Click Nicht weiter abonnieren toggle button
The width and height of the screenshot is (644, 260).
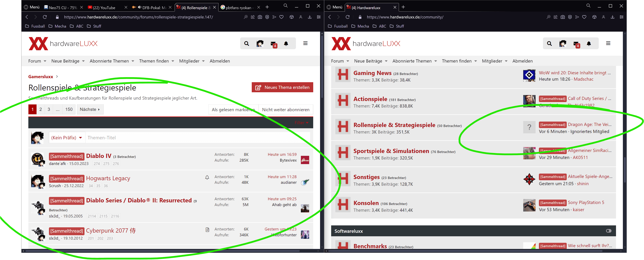point(286,110)
